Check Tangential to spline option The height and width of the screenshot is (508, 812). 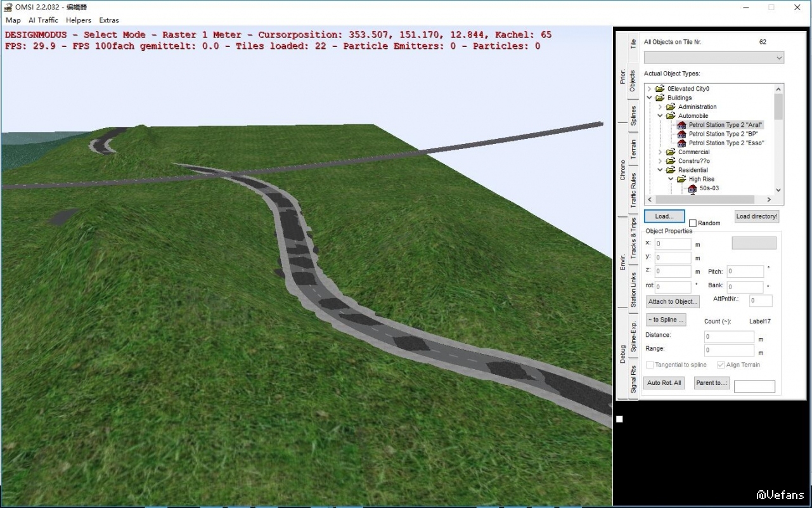click(650, 365)
